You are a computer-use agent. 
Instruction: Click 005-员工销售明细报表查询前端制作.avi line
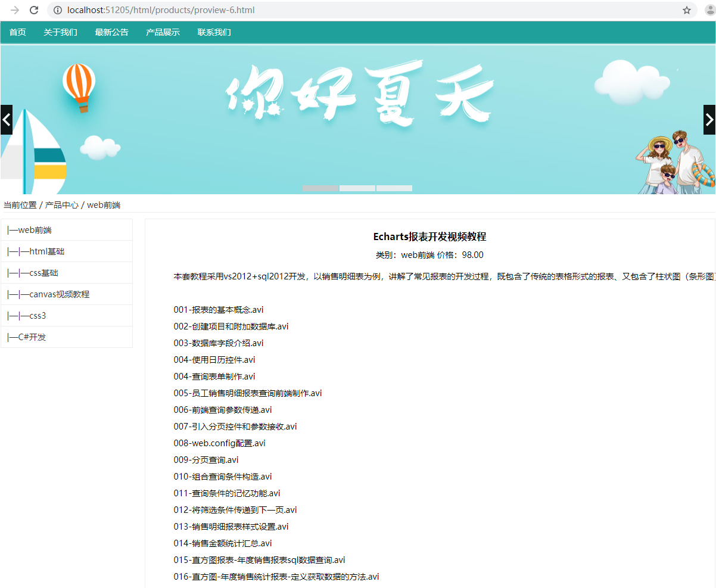[x=248, y=393]
